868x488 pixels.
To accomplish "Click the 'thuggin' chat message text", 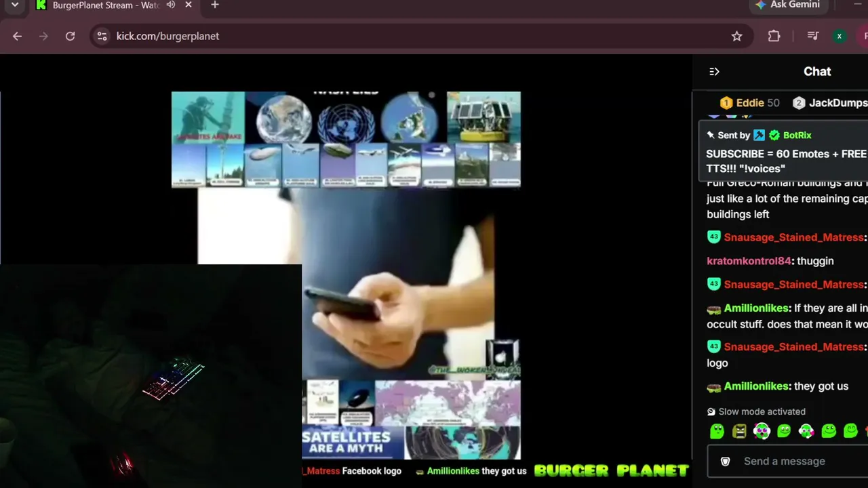I will point(816,261).
